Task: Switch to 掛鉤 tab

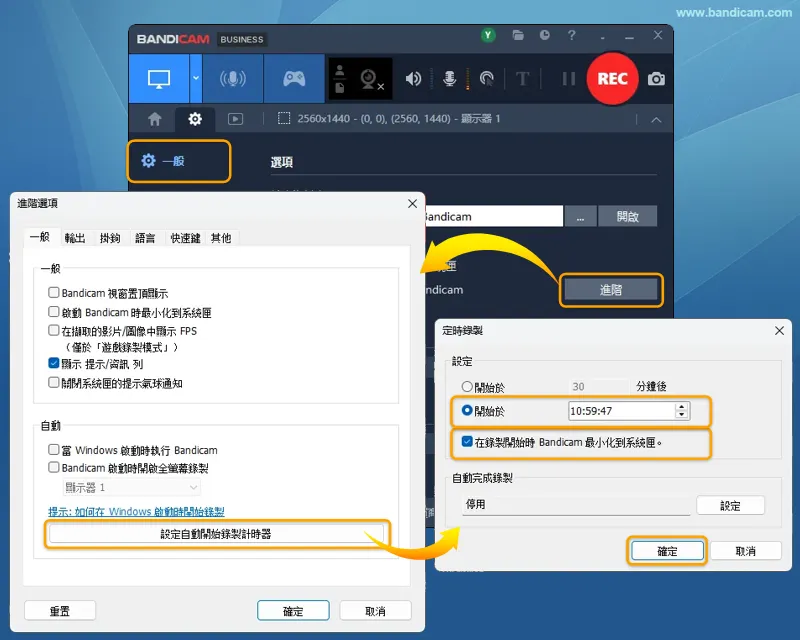Action: 110,238
